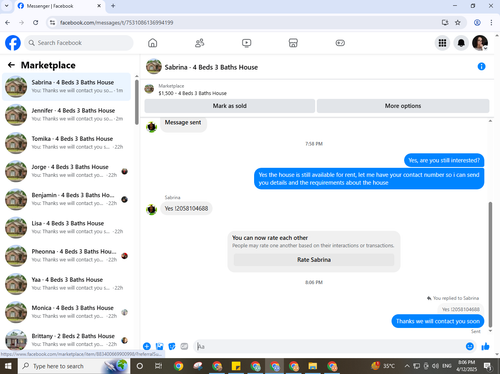The height and width of the screenshot is (374, 500).
Task: Open the Watch video icon
Action: tap(246, 43)
